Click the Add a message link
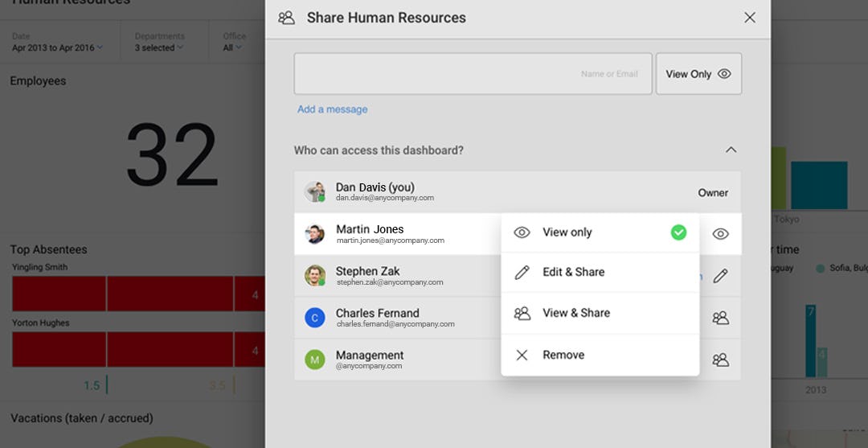This screenshot has width=868, height=448. point(332,109)
